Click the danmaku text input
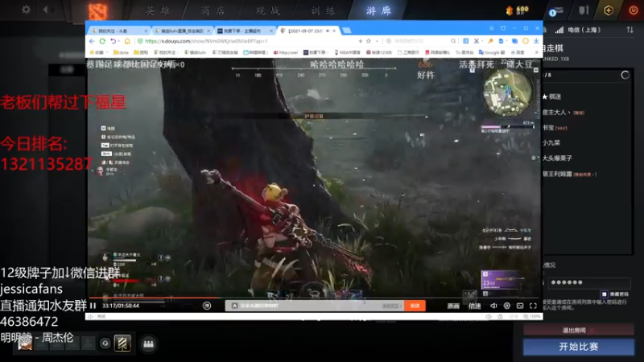 pyautogui.click(x=304, y=306)
